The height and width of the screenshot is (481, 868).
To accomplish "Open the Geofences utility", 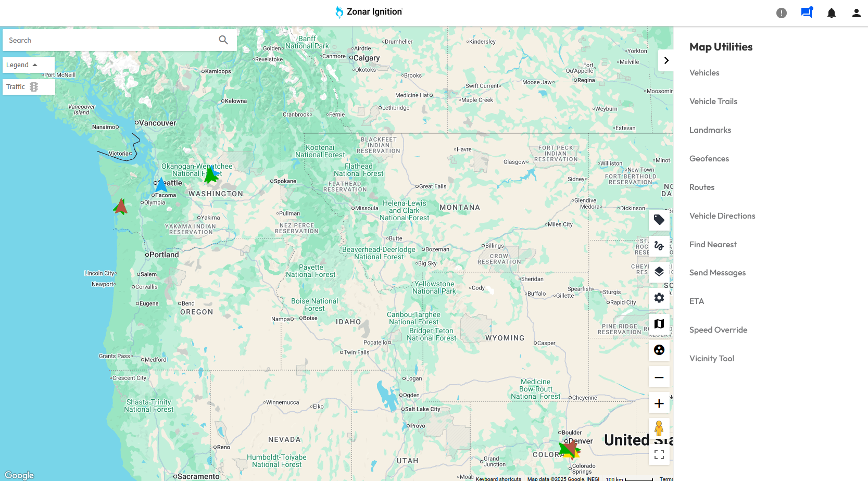I will (709, 158).
